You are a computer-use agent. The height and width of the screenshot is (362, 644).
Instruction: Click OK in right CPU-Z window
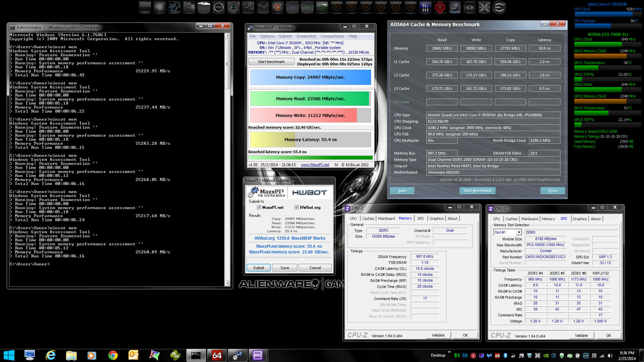coord(608,336)
